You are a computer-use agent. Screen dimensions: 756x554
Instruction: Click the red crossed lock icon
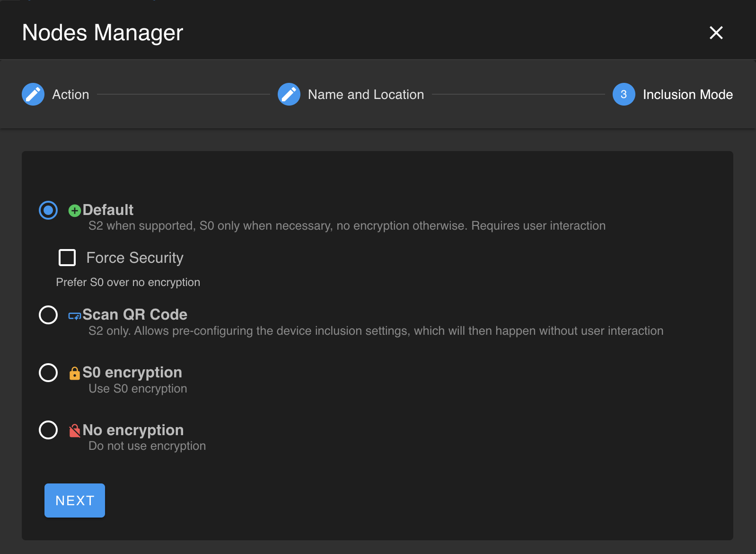[75, 431]
